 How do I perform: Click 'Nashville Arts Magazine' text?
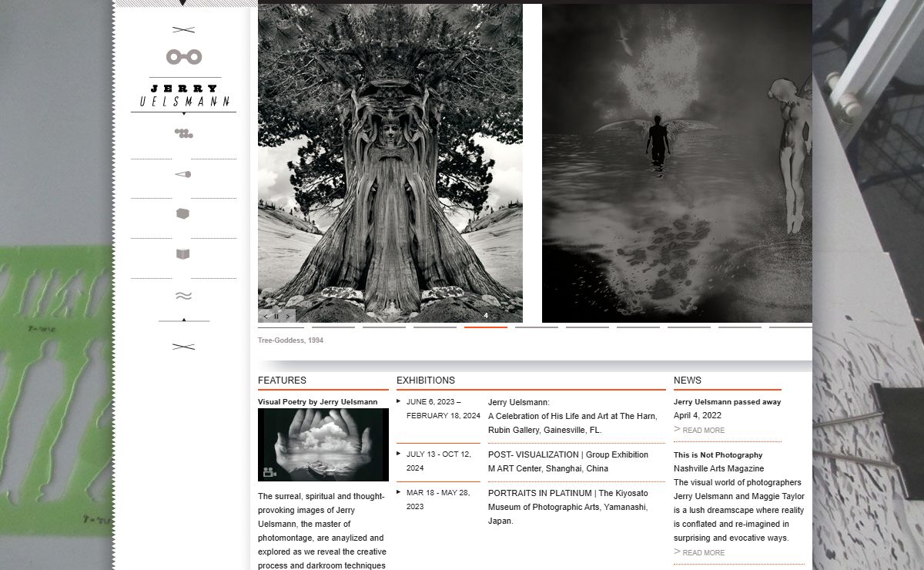[x=719, y=468]
